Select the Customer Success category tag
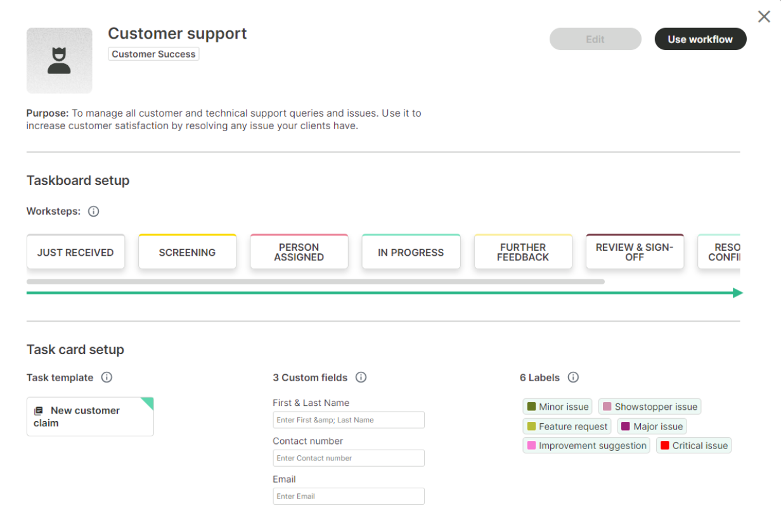Screen dimensions: 781x532 [153, 54]
